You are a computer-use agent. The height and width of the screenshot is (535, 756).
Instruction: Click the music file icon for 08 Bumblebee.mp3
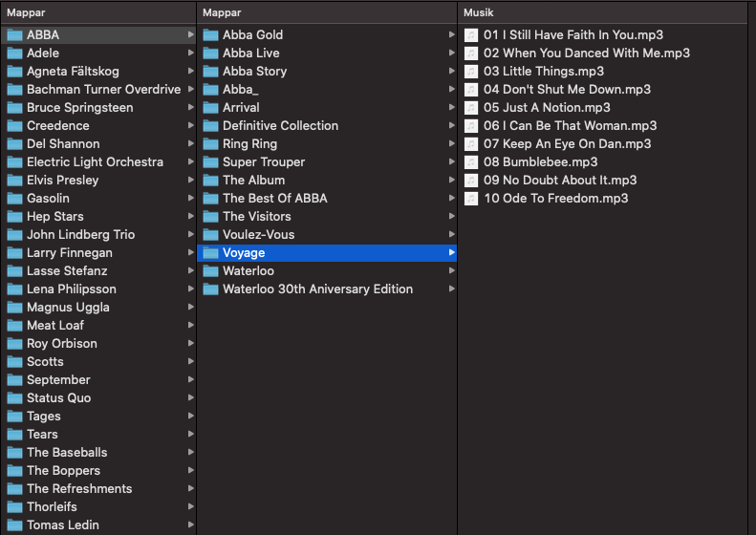click(471, 162)
